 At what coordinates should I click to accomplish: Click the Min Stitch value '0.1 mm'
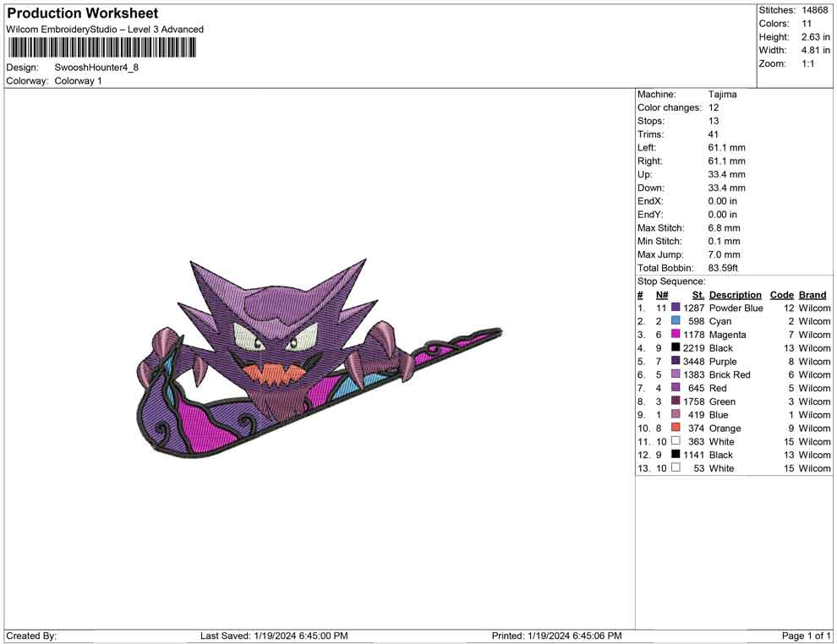[724, 241]
